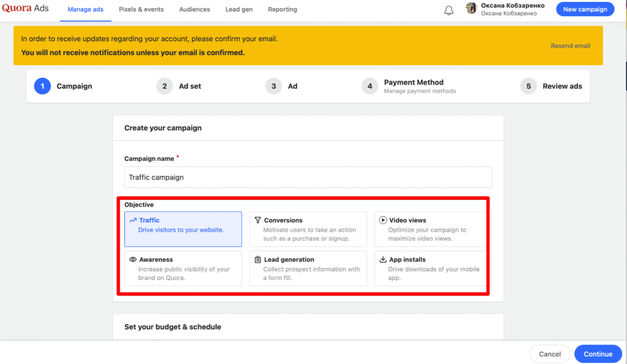Switch to the Audiences tab
This screenshot has height=364, width=627.
coord(194,9)
